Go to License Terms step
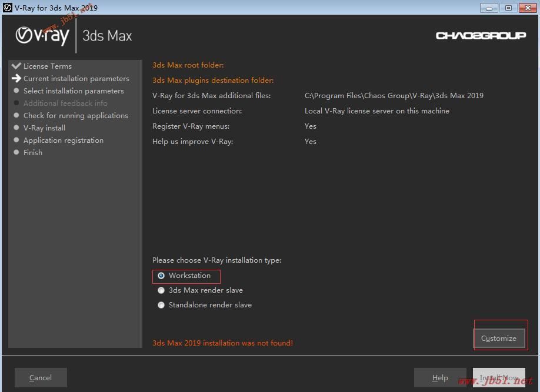540x392 pixels. 48,66
